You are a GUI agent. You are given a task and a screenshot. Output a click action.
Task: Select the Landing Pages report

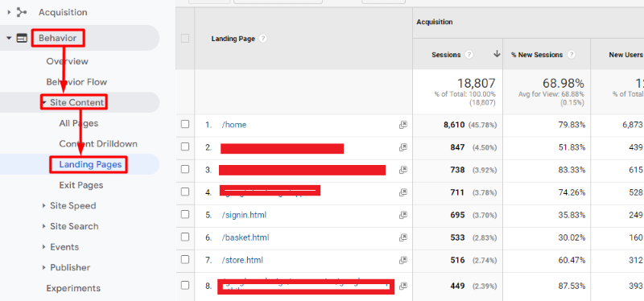coord(90,165)
